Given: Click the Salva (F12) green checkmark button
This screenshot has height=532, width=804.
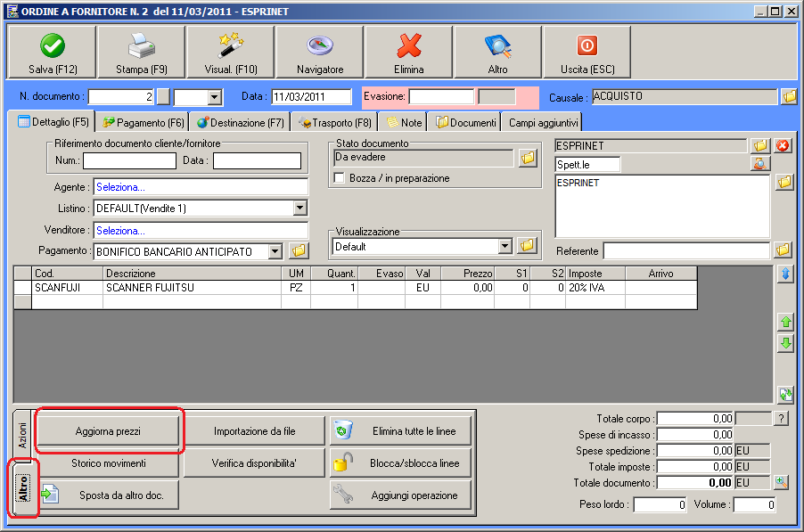Looking at the screenshot, I should [53, 53].
